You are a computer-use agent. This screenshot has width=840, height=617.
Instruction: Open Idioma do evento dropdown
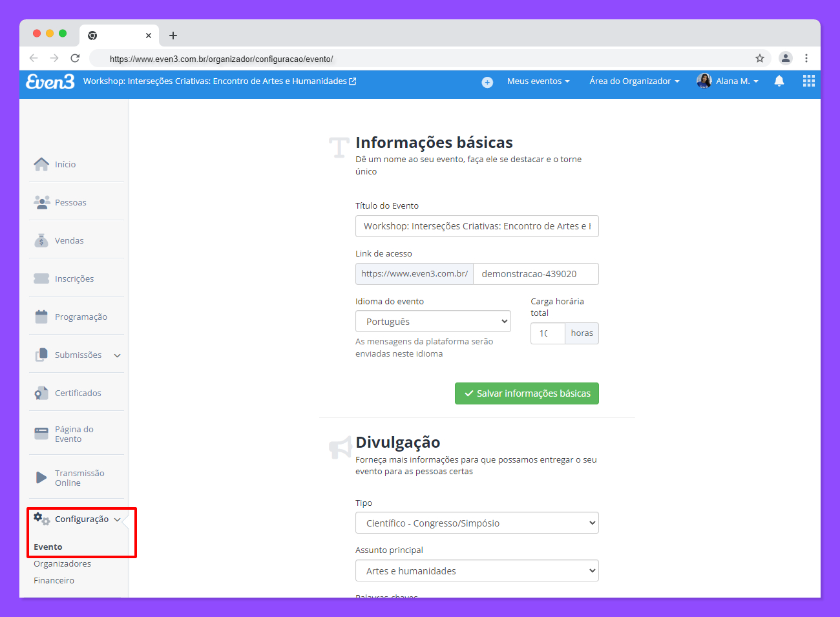pyautogui.click(x=433, y=322)
